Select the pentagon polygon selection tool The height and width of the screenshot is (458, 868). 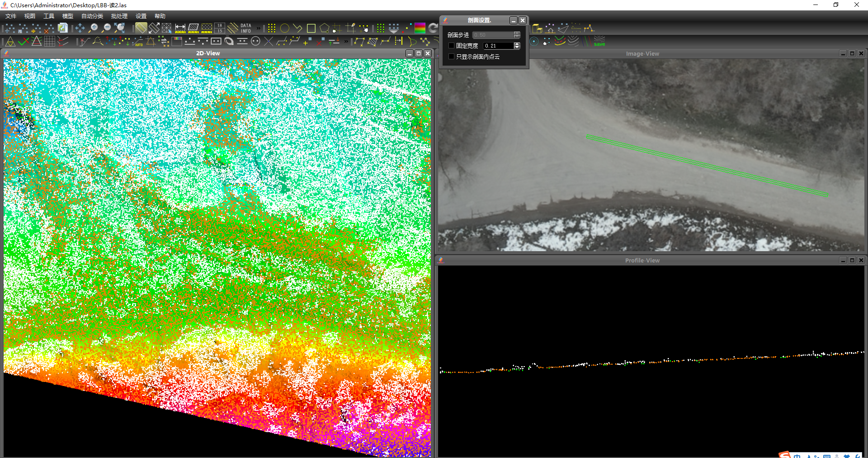point(324,29)
